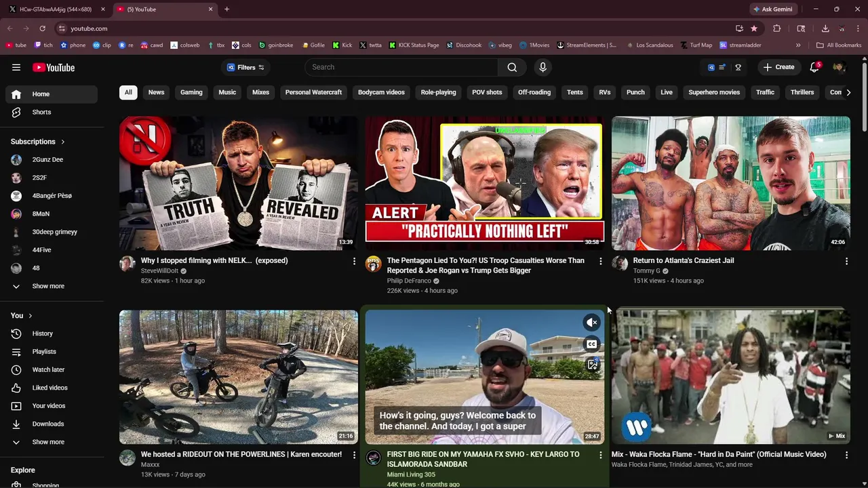Reload the page in the browser
The height and width of the screenshot is (488, 868).
tap(42, 28)
